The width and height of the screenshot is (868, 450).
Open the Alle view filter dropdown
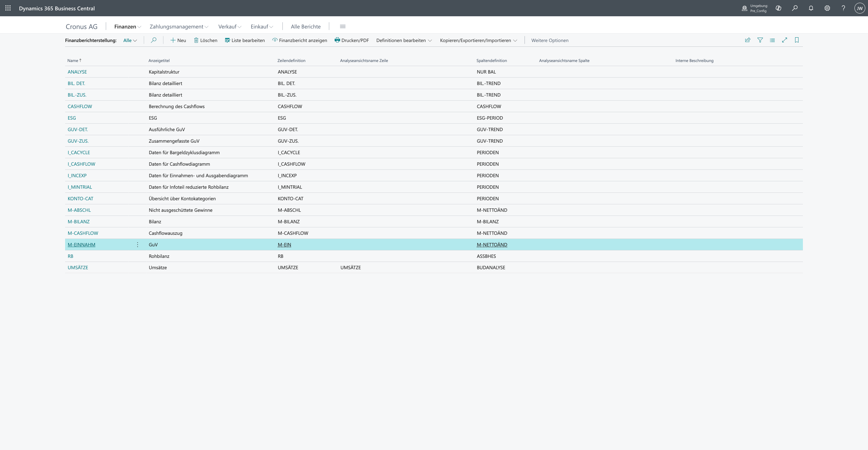pos(130,40)
